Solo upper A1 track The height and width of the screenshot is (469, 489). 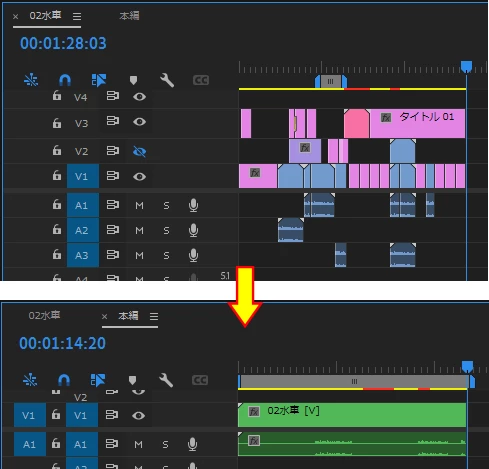(166, 205)
